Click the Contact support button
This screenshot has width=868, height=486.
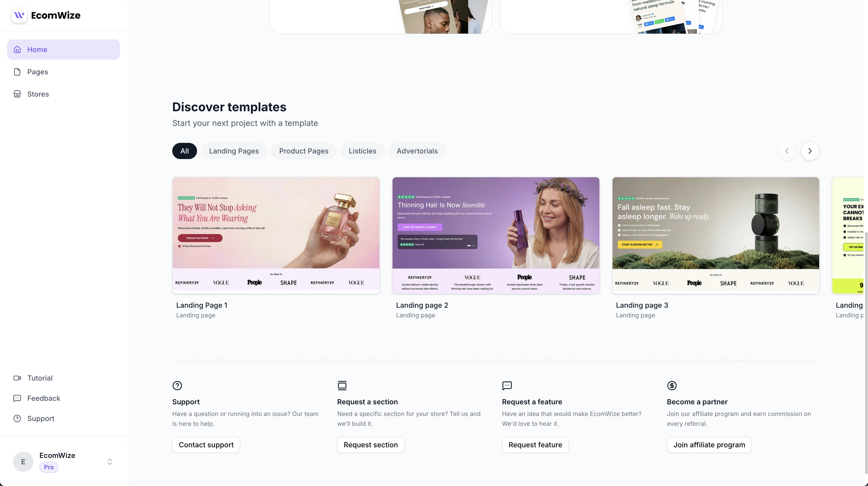pos(206,445)
